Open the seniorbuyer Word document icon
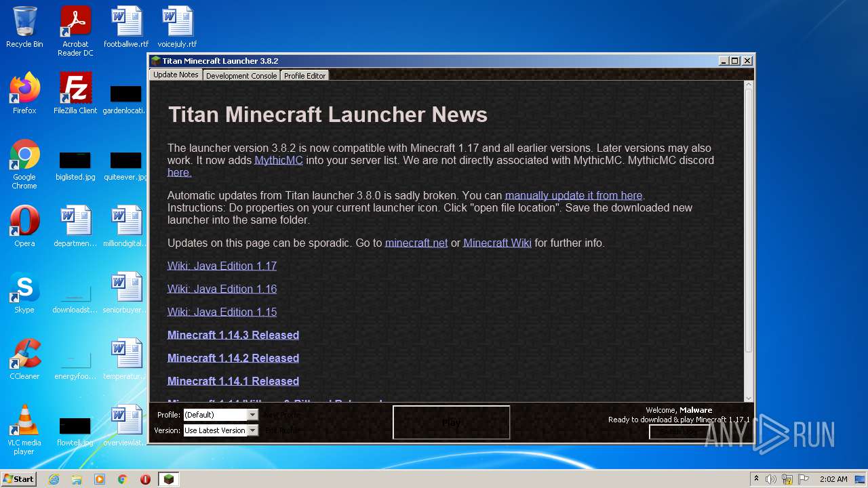The image size is (868, 488). (126, 293)
